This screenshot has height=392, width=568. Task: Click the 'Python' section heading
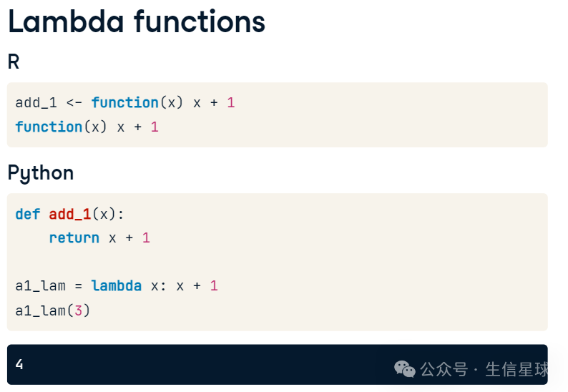(41, 173)
